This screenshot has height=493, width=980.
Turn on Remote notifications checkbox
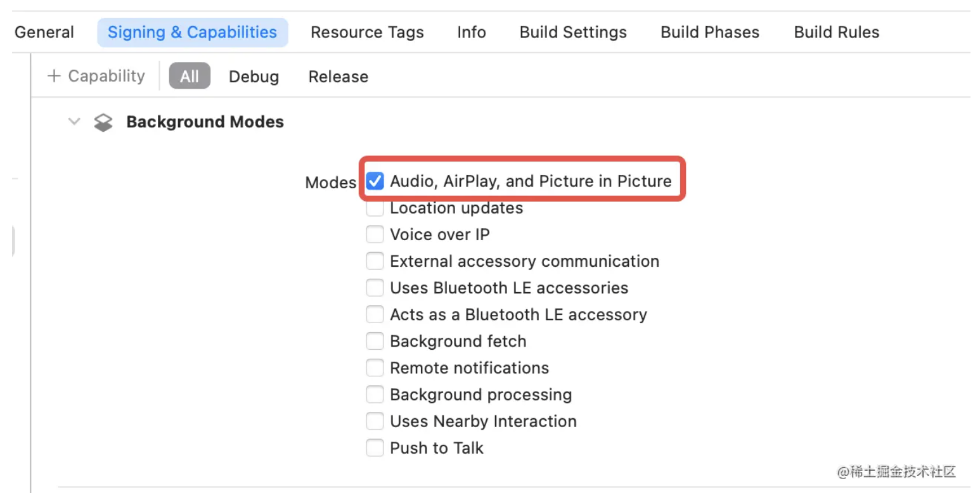[x=375, y=368]
